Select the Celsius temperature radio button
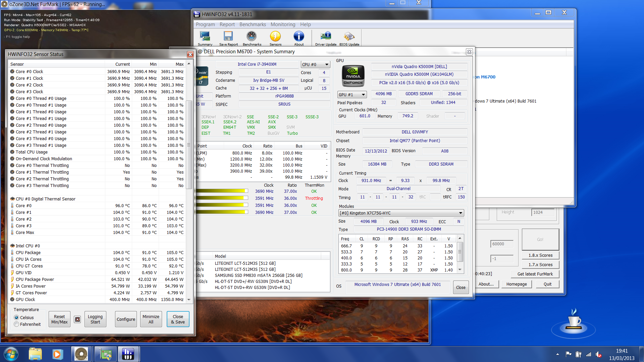Image resolution: width=644 pixels, height=362 pixels. pyautogui.click(x=16, y=317)
